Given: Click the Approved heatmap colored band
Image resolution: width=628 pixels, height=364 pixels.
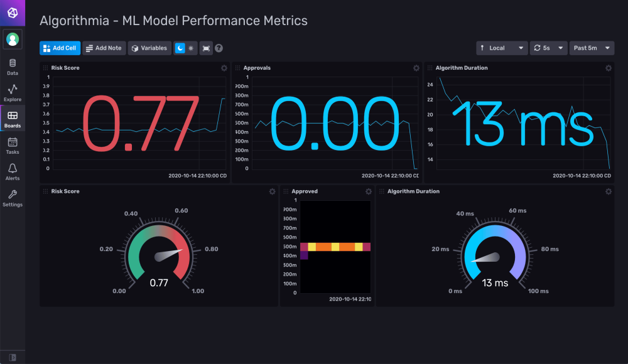Looking at the screenshot, I should coord(335,247).
